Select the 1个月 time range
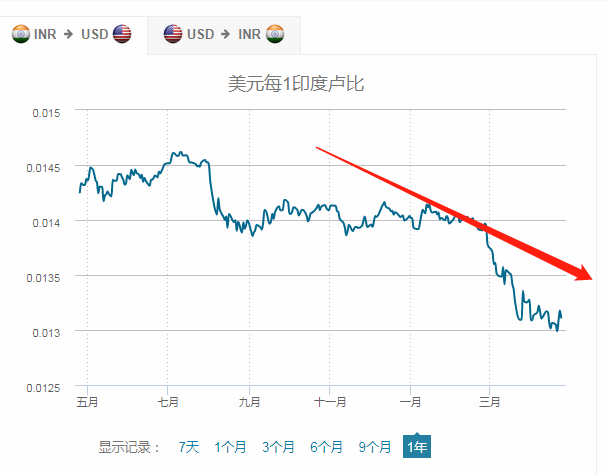Screen dimensions: 607x474 coord(229,447)
